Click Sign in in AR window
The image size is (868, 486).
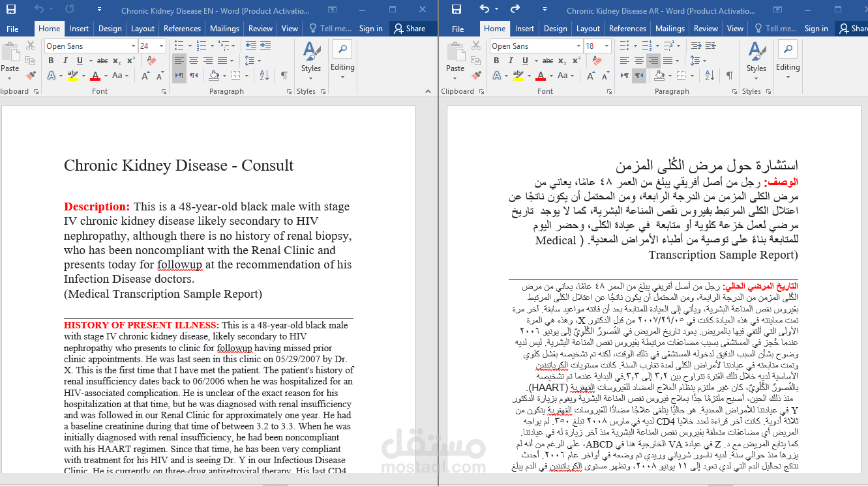click(816, 29)
